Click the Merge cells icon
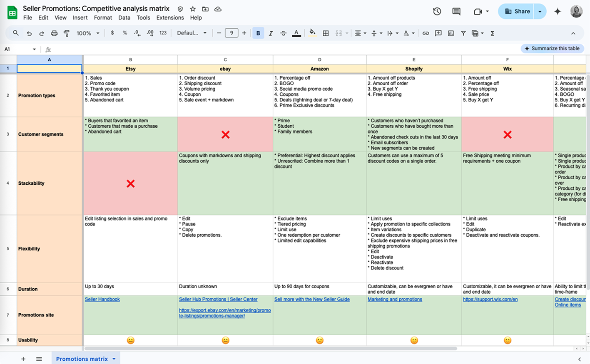 pyautogui.click(x=339, y=33)
